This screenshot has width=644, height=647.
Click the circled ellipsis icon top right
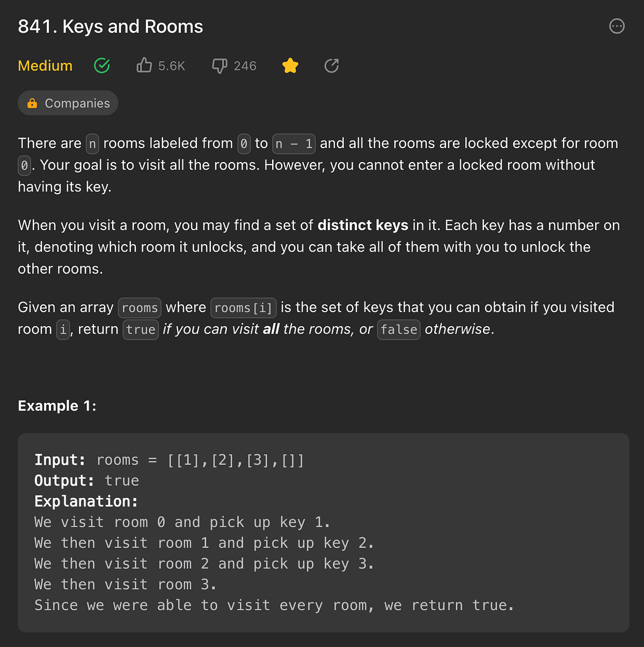(617, 26)
